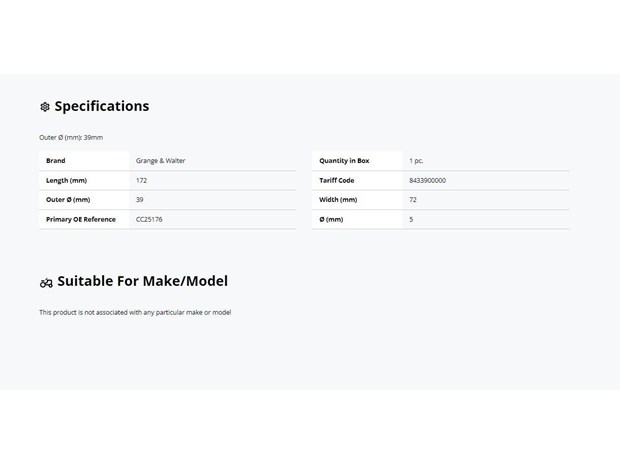Click the tractor icon beside Suitable For Make/Model
Screen dimensions: 620x465
pos(46,283)
